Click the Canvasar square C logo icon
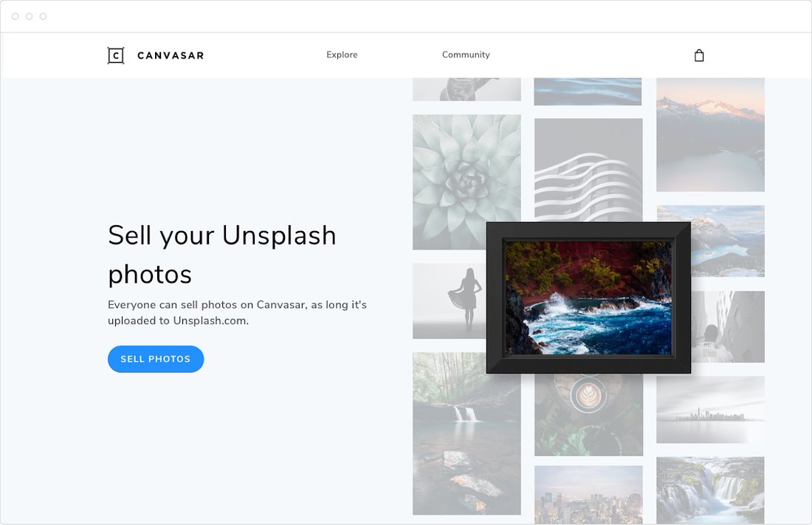This screenshot has width=812, height=525. pos(115,55)
